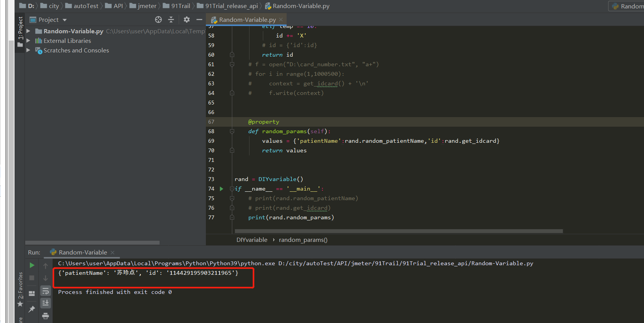
Task: Click the python.exe command line in console
Action: click(x=295, y=263)
